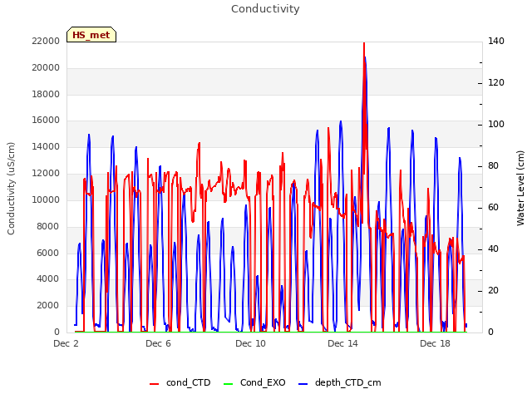The height and width of the screenshot is (399, 532).
Task: Click the 12000 conductivity axis label
Action: pyautogui.click(x=46, y=173)
